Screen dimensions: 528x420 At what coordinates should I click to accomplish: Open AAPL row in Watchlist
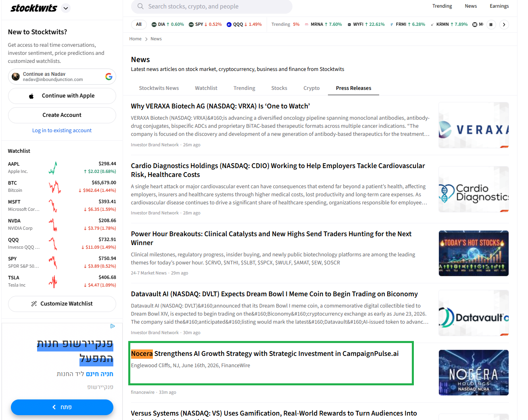62,168
